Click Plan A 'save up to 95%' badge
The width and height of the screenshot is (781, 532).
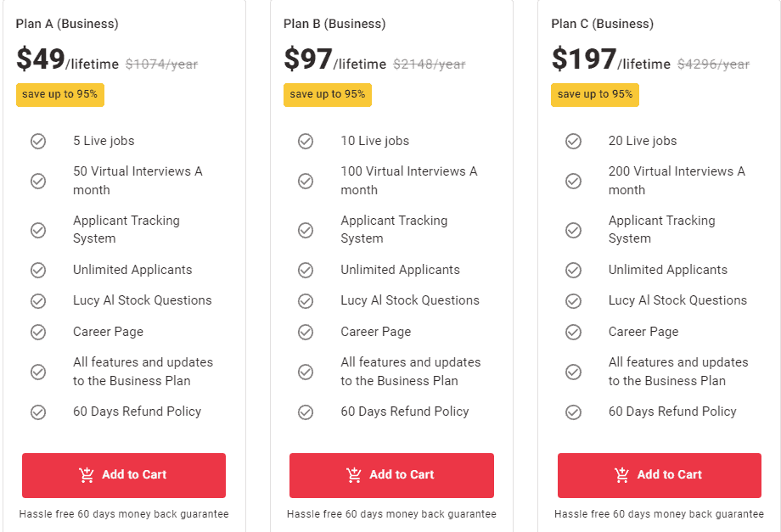(x=59, y=94)
